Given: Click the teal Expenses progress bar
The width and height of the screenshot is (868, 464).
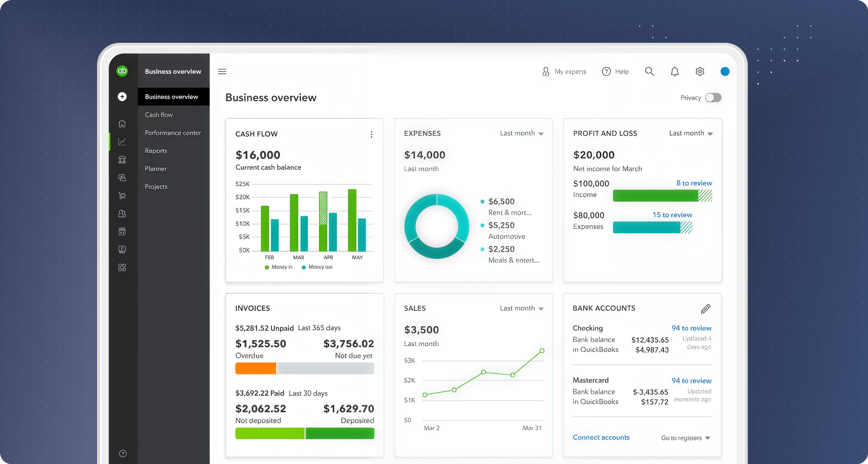Looking at the screenshot, I should [x=652, y=227].
